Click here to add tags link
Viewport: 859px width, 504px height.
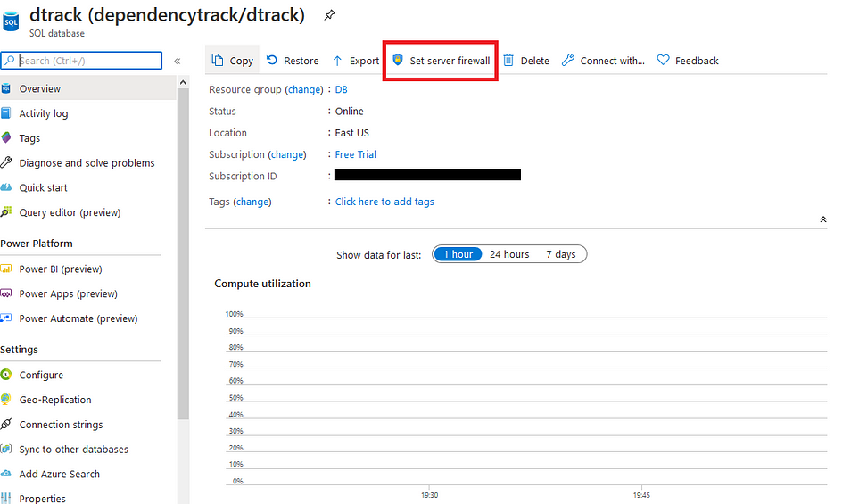tap(384, 202)
